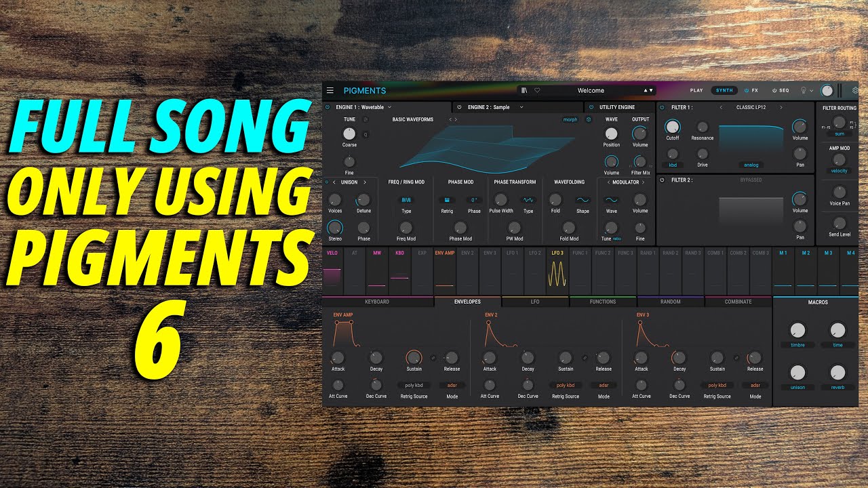The width and height of the screenshot is (868, 488).
Task: Open ENV AMP 'adsr' Mode dropdown
Action: [x=452, y=385]
